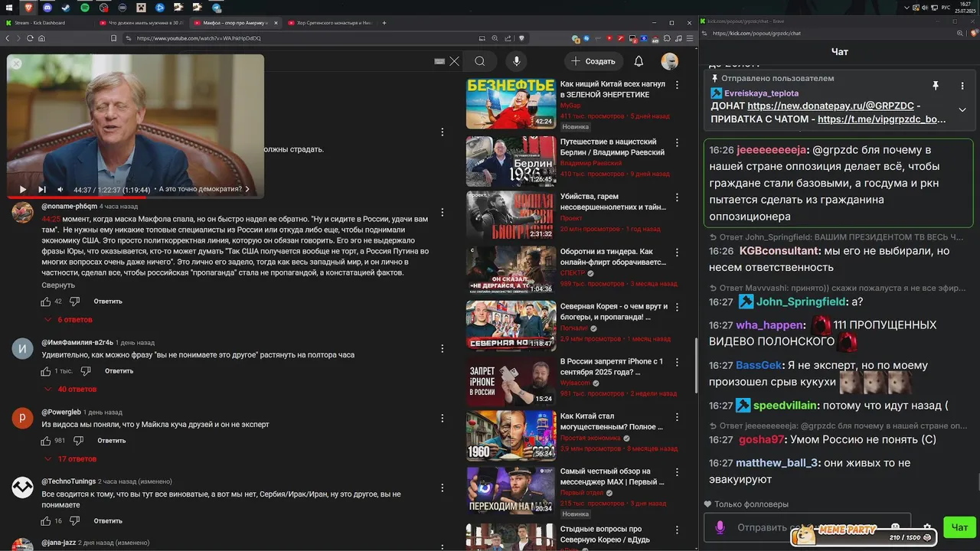
Task: Switch to 'Что должен иметь мужчина' tab
Action: tap(142, 23)
